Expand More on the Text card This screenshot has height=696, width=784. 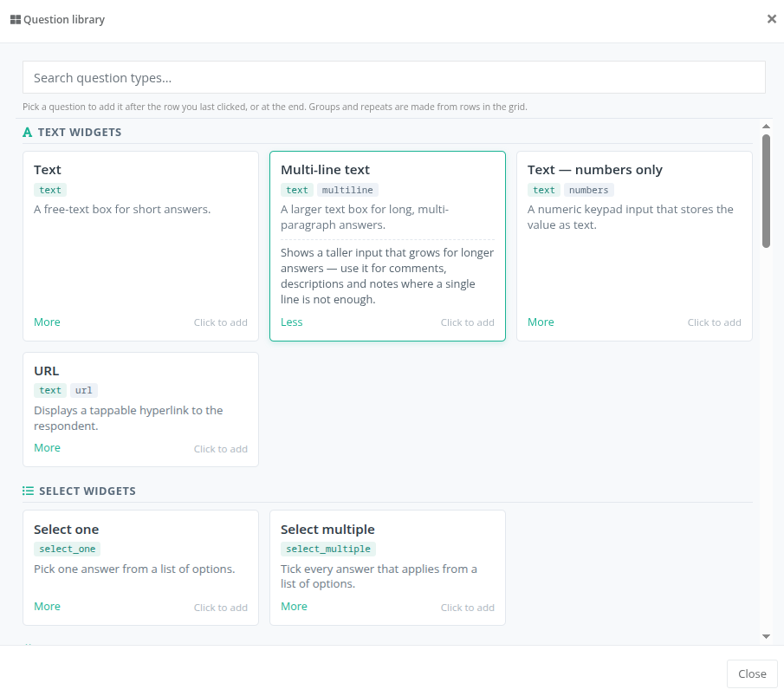tap(47, 322)
